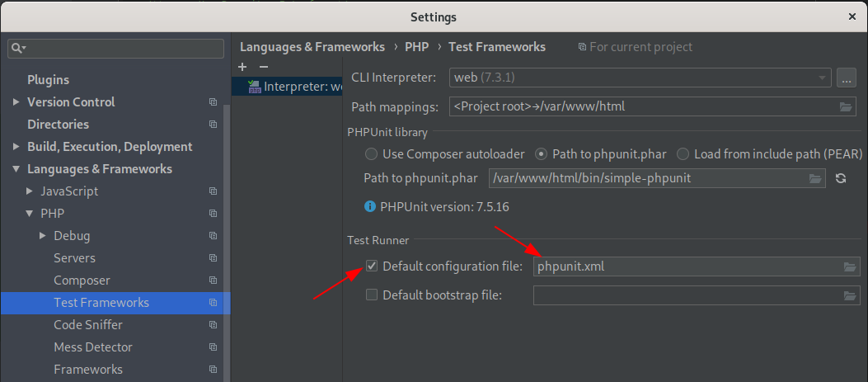This screenshot has width=868, height=382.
Task: Click project-level icon next to Composer
Action: 213,281
